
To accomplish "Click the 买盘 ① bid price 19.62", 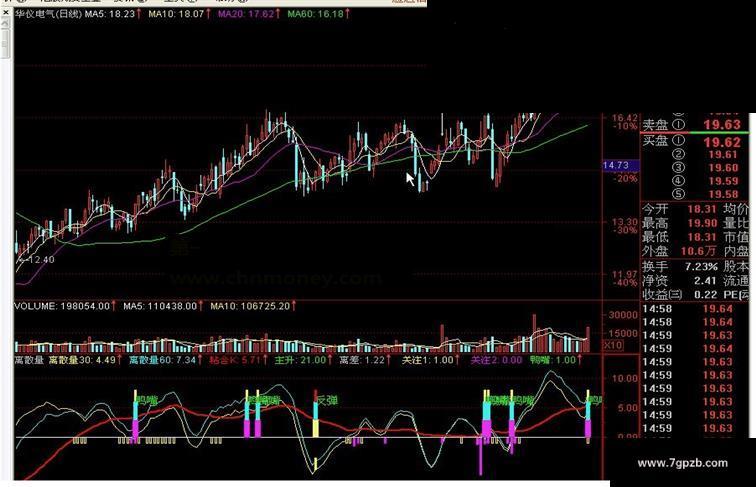I will [x=722, y=142].
